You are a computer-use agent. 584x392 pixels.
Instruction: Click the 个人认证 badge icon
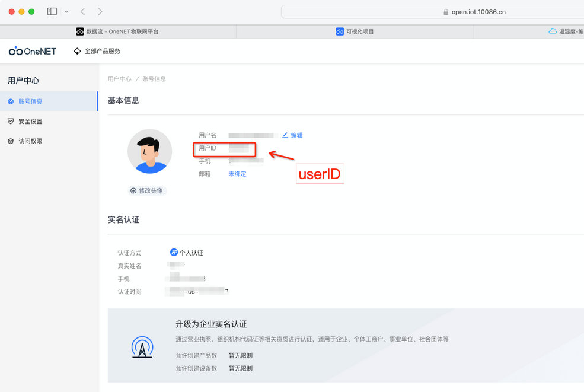point(174,253)
